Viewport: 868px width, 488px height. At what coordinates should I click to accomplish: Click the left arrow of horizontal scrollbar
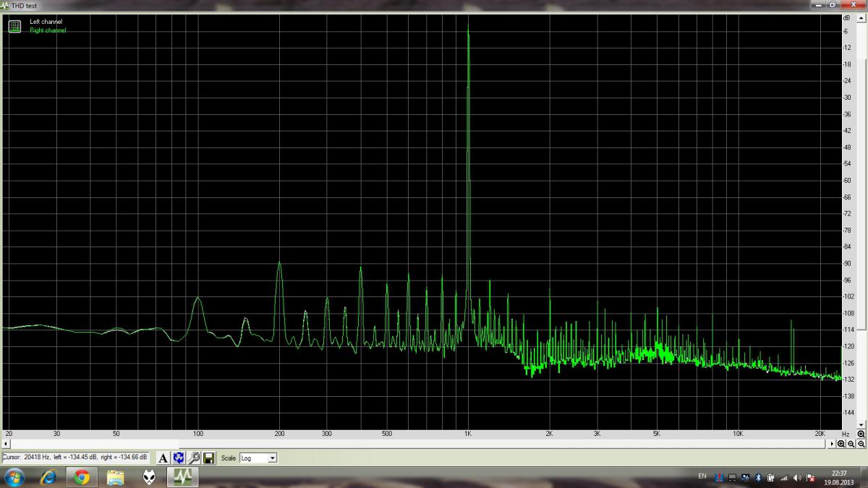pos(7,444)
